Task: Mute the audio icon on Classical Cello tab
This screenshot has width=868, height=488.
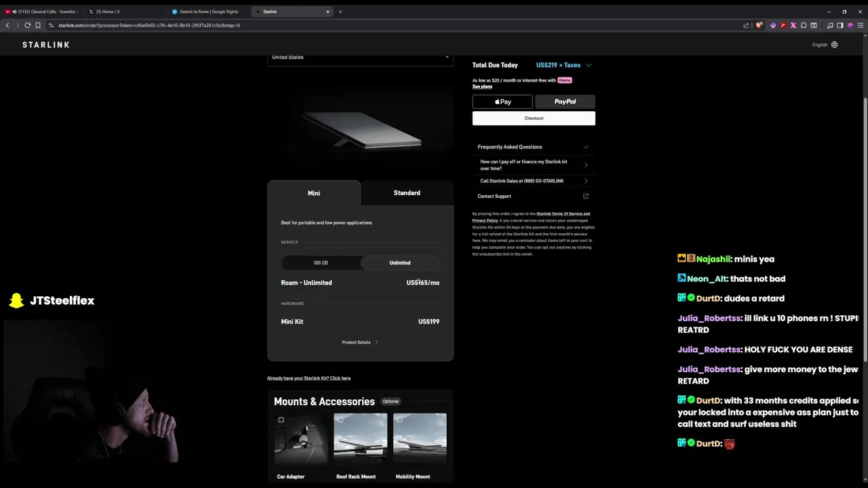Action: [x=15, y=12]
